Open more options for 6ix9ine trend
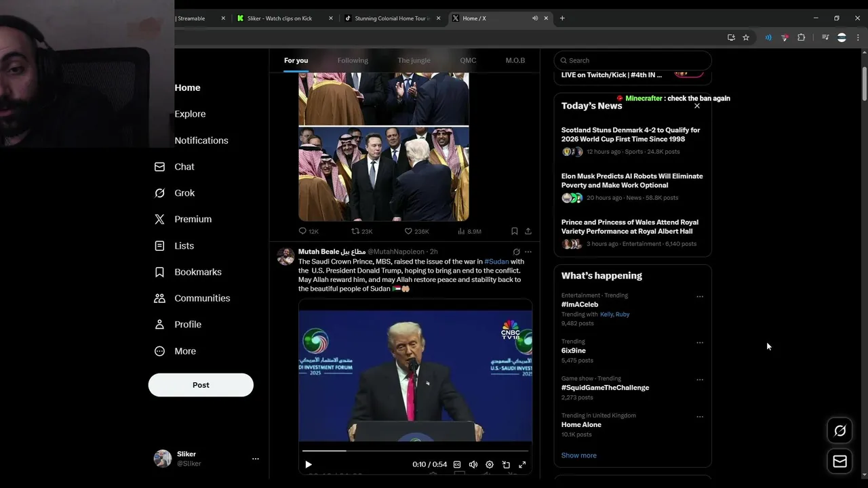The height and width of the screenshot is (488, 868). [x=700, y=342]
